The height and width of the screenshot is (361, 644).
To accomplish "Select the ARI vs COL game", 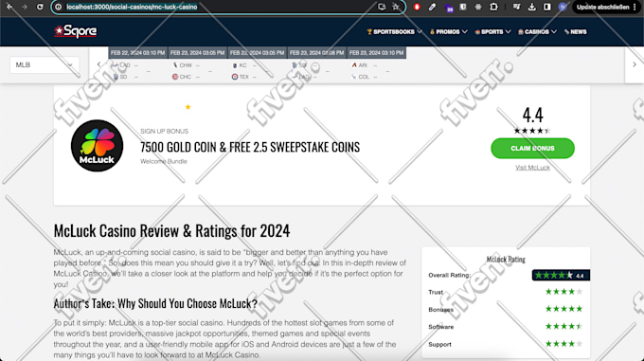I will [x=376, y=71].
